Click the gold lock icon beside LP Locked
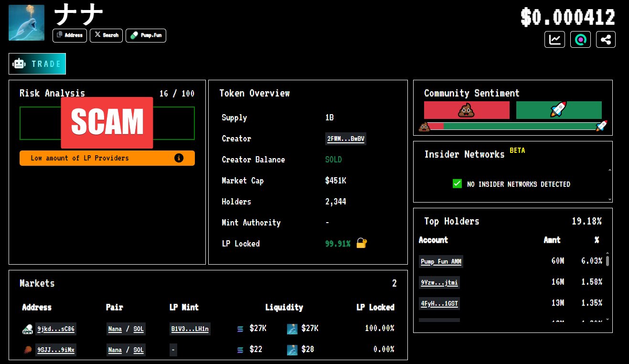The image size is (629, 364). point(362,243)
